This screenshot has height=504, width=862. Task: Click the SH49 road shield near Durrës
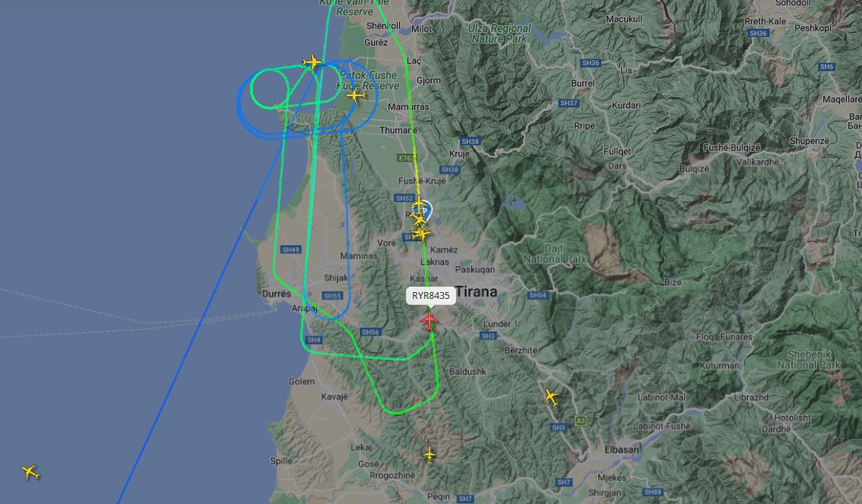pyautogui.click(x=291, y=250)
